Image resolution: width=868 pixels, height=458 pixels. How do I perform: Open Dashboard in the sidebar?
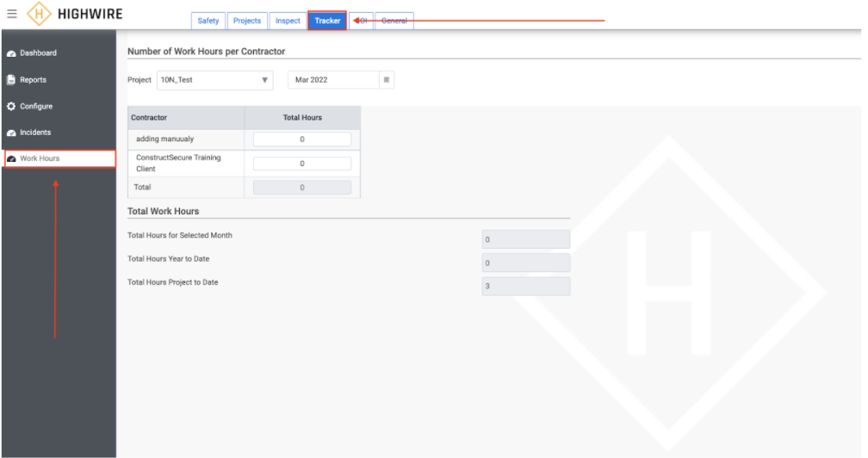tap(59, 53)
